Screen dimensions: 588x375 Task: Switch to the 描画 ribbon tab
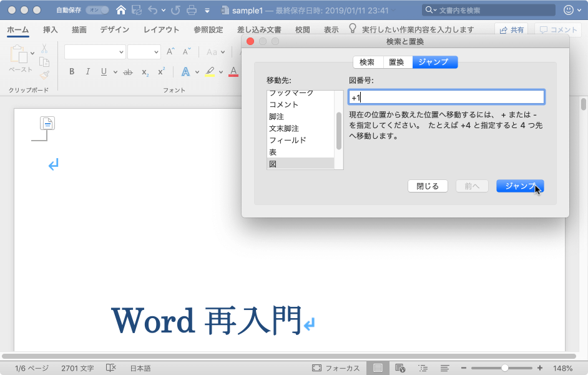[79, 29]
